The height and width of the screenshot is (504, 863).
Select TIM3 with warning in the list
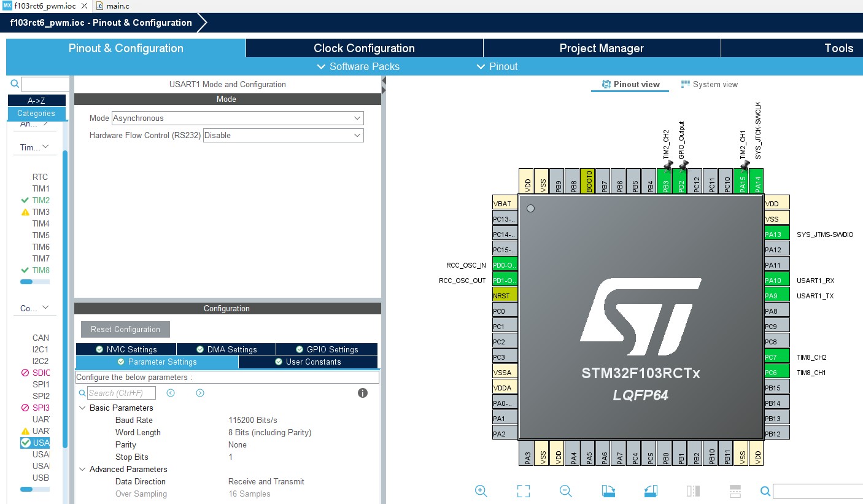point(41,212)
